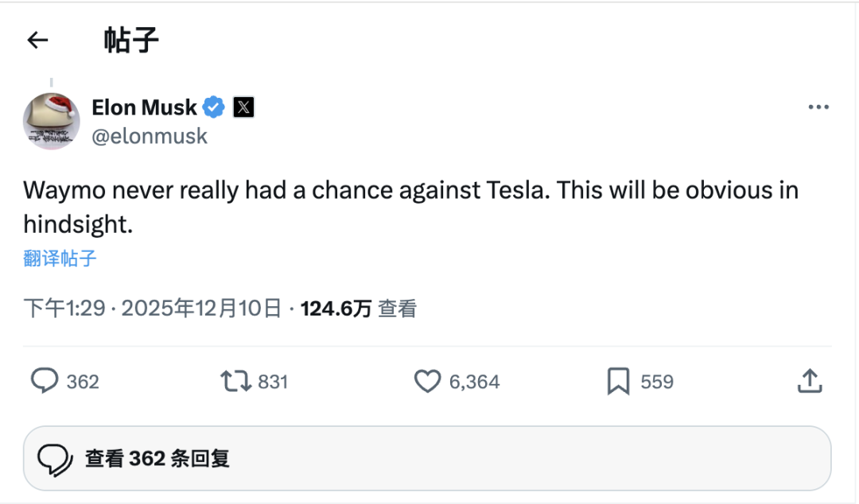Click the 559 bookmark count
The width and height of the screenshot is (859, 504).
coord(657,382)
